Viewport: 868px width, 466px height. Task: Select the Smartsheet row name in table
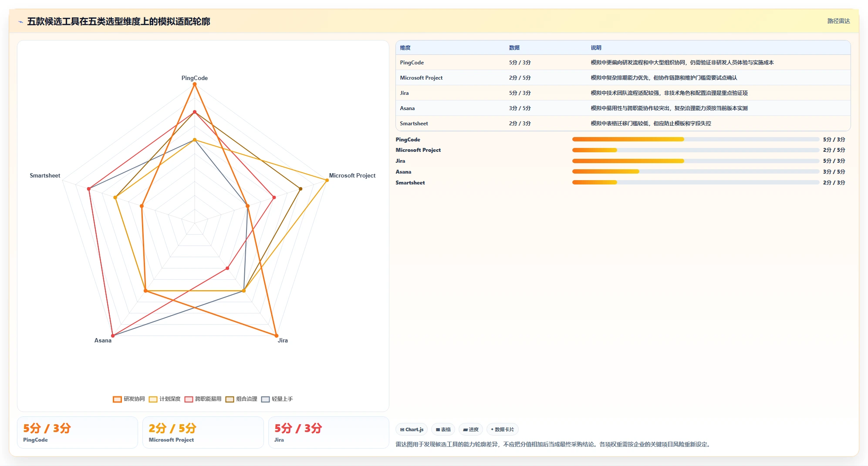point(414,124)
